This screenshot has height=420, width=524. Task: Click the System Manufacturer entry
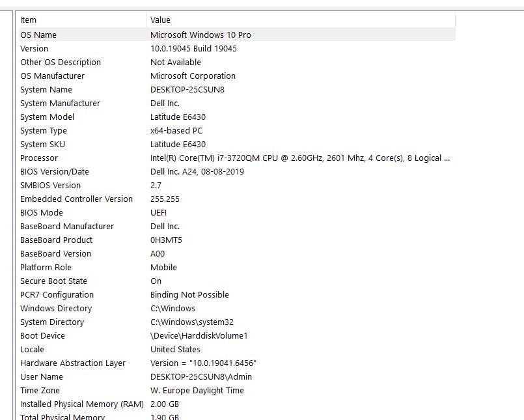coord(237,104)
